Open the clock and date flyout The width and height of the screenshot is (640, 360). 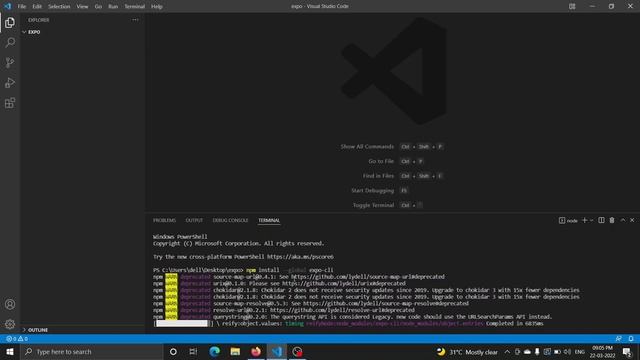(602, 352)
